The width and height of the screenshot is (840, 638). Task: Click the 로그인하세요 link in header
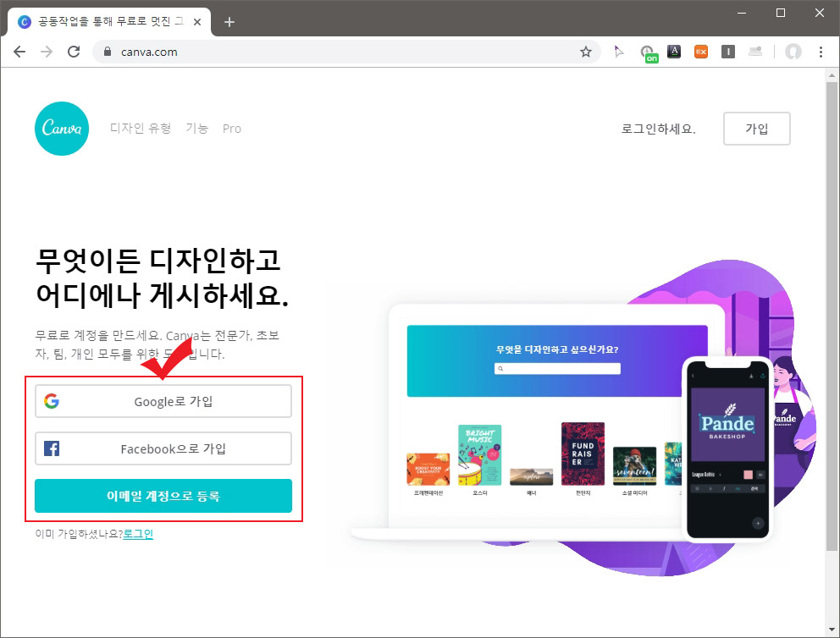(x=659, y=129)
